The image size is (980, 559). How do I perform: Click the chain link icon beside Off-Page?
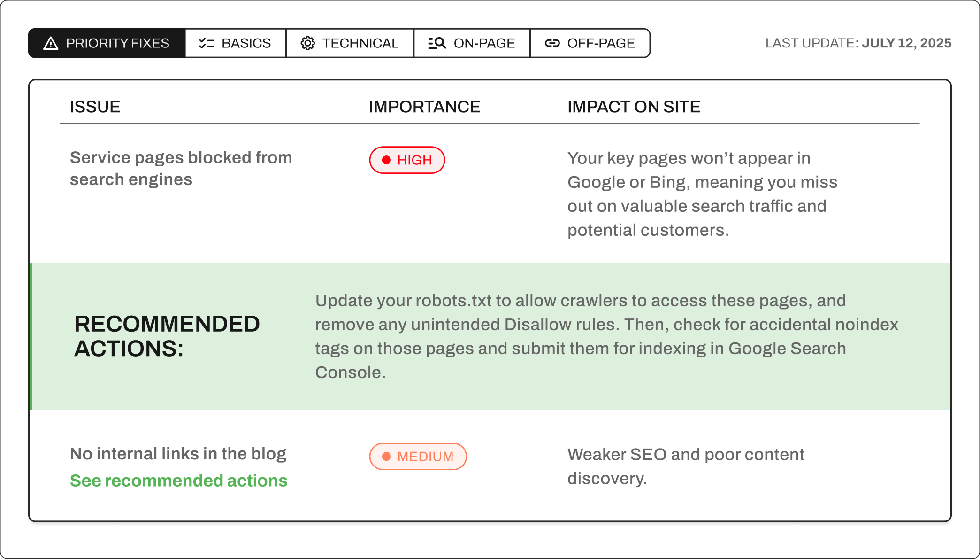point(552,43)
